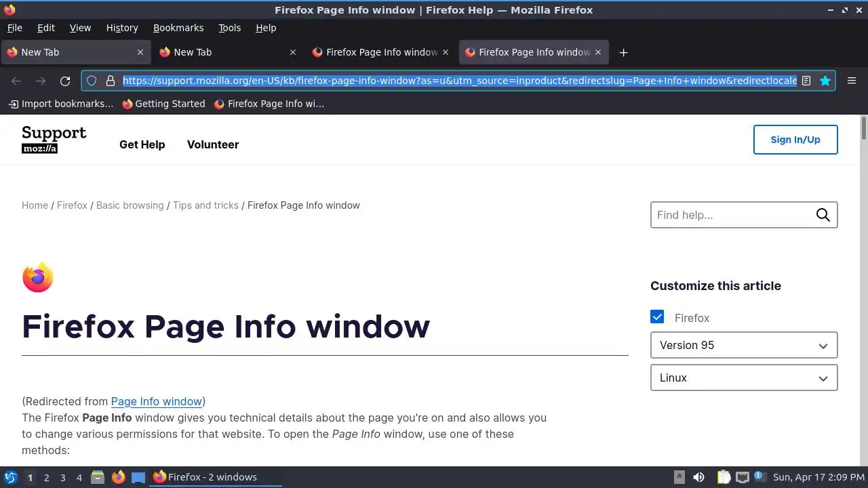Image resolution: width=868 pixels, height=488 pixels.
Task: Click the Support Mozilla logo
Action: pyautogui.click(x=54, y=140)
